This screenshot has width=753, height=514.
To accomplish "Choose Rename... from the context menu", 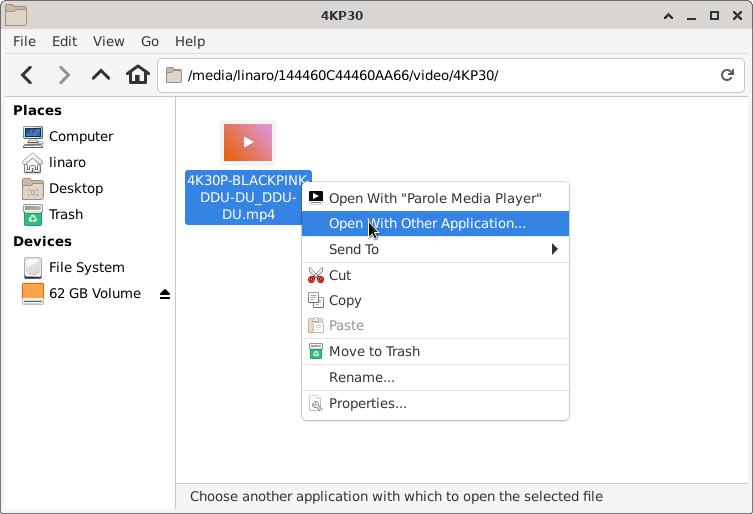I will pyautogui.click(x=435, y=378).
